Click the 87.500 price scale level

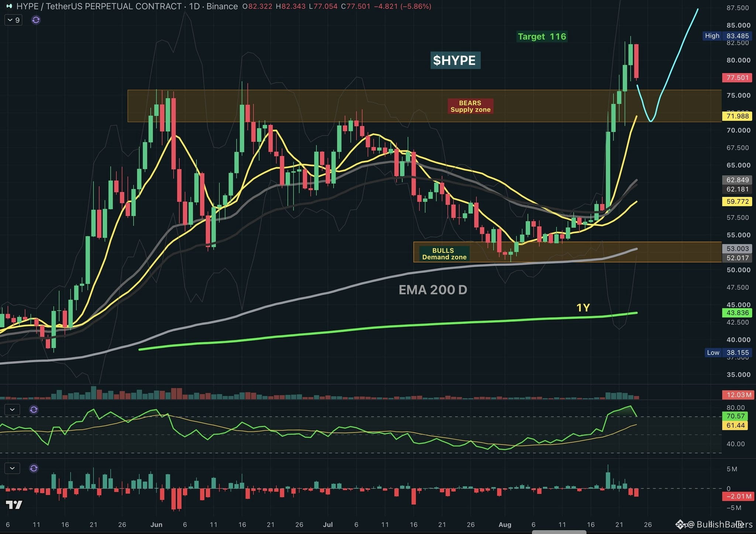tap(738, 8)
